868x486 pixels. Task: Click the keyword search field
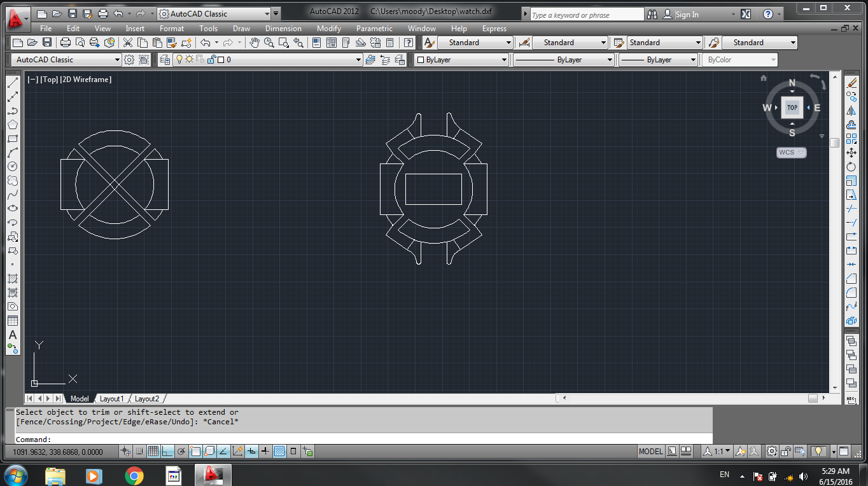click(x=587, y=14)
